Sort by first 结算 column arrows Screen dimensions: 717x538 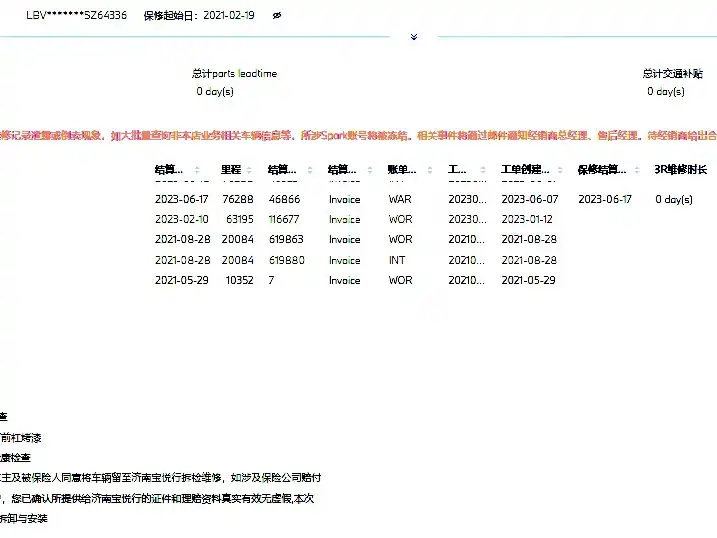pos(197,170)
